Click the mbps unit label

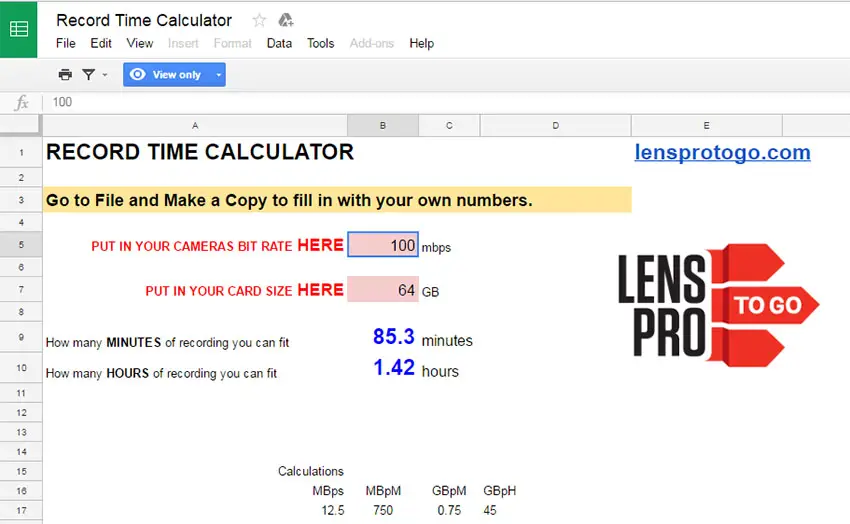[x=436, y=248]
